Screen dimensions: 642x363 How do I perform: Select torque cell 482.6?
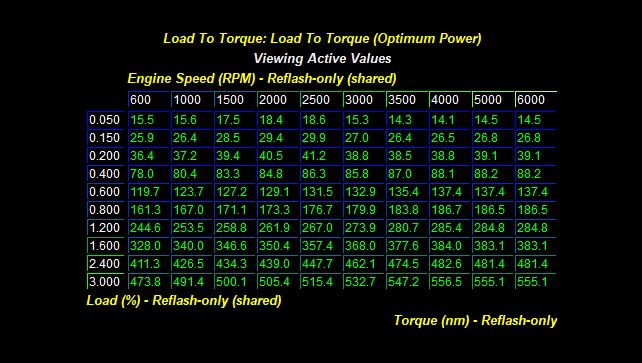tap(450, 264)
